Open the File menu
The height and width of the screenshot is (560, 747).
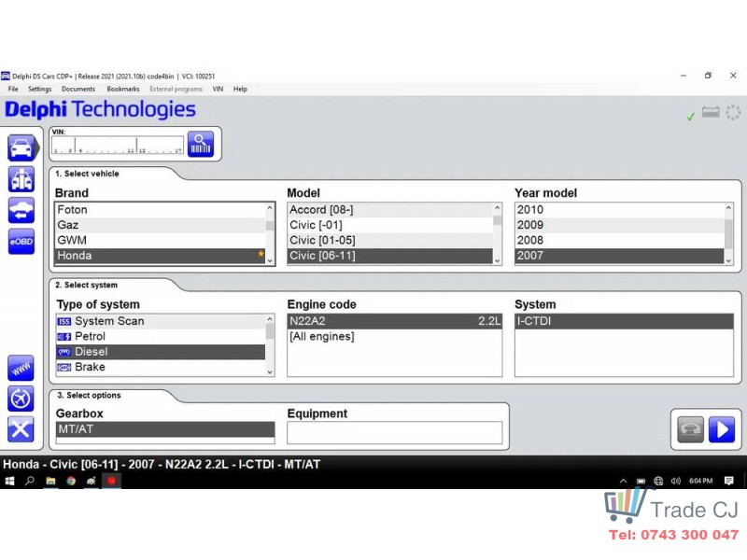[x=13, y=89]
